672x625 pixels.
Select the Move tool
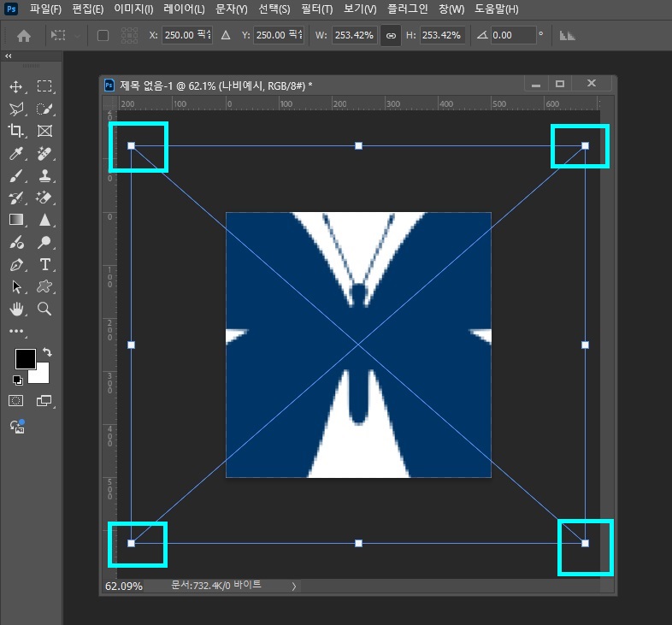coord(16,86)
